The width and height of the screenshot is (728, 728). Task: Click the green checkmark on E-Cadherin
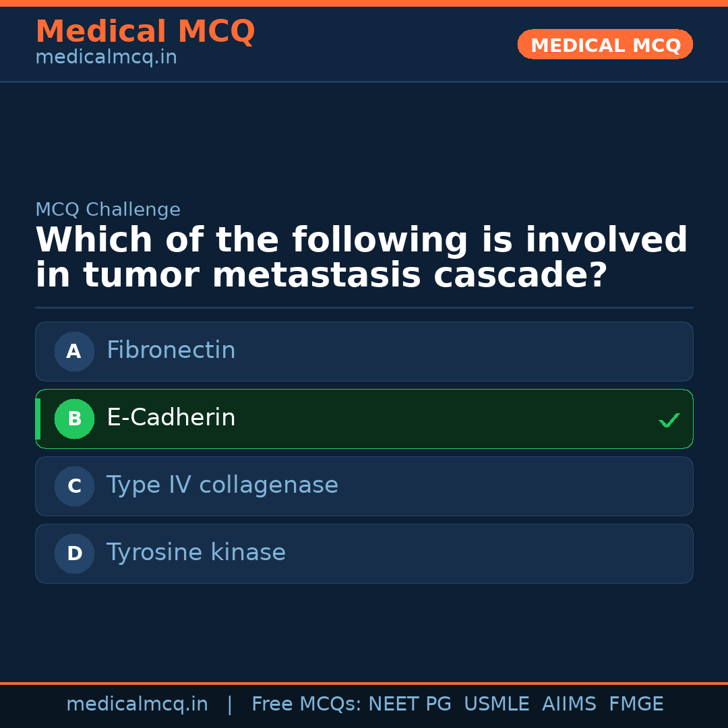click(x=669, y=419)
